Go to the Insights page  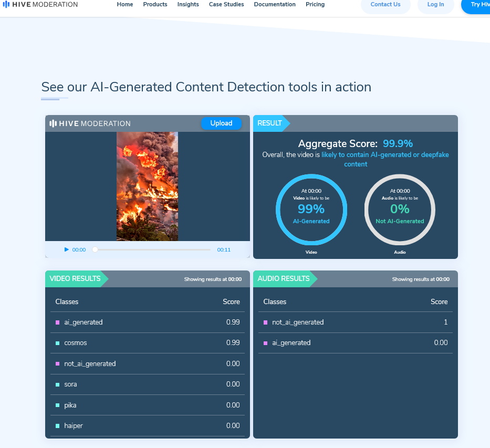click(x=188, y=5)
